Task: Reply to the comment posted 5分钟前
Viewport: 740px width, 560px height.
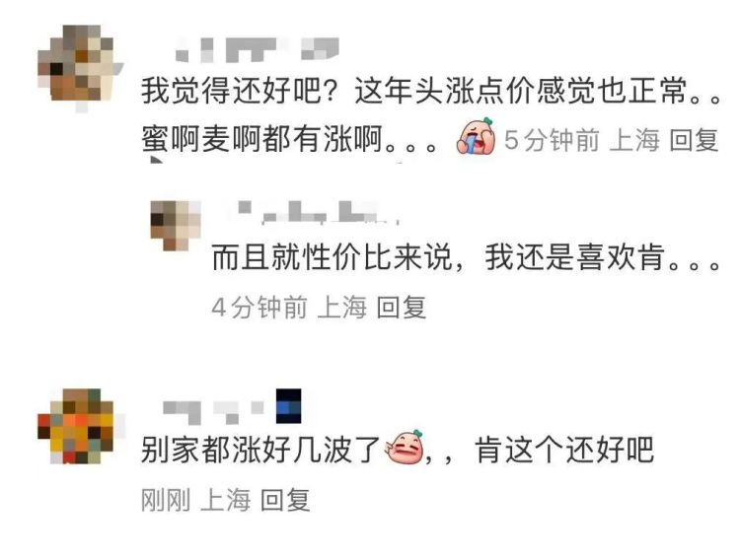Action: tap(694, 140)
